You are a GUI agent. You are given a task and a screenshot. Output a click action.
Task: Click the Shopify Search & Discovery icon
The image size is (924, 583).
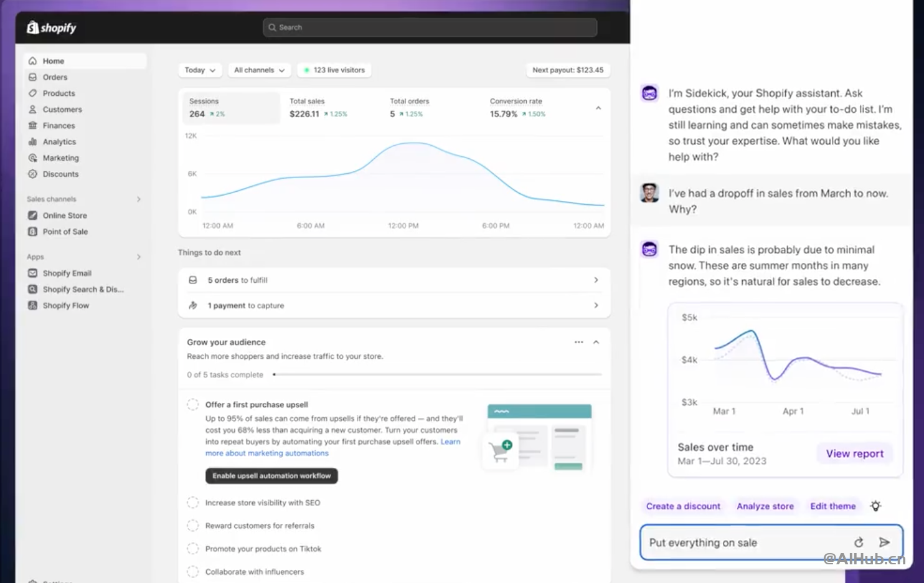click(32, 289)
